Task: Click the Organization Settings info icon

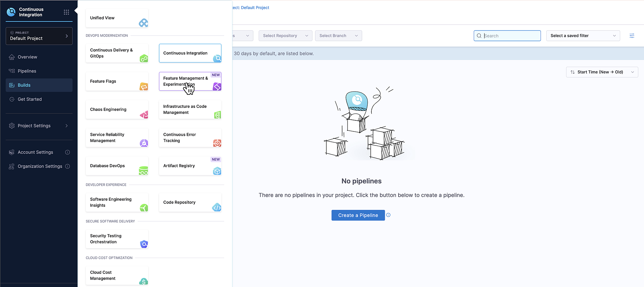Action: click(67, 166)
